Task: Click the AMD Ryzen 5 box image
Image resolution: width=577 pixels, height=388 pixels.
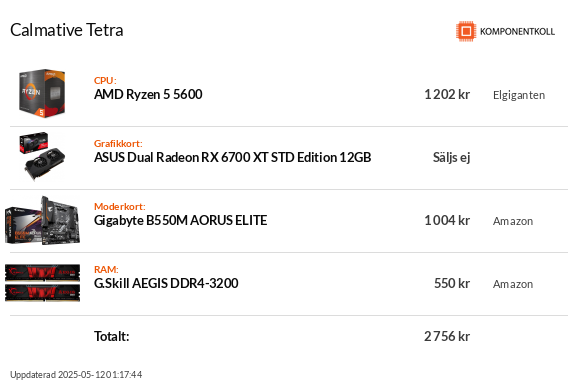Action: 42,94
